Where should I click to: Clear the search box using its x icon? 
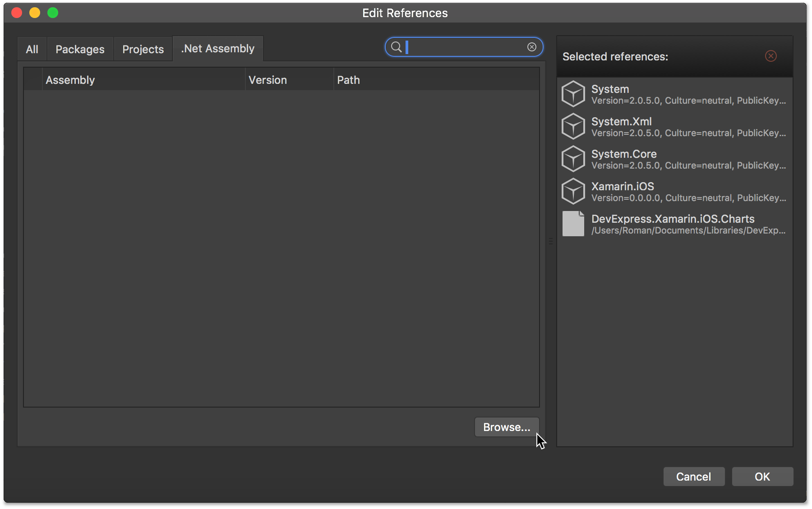[x=532, y=47]
